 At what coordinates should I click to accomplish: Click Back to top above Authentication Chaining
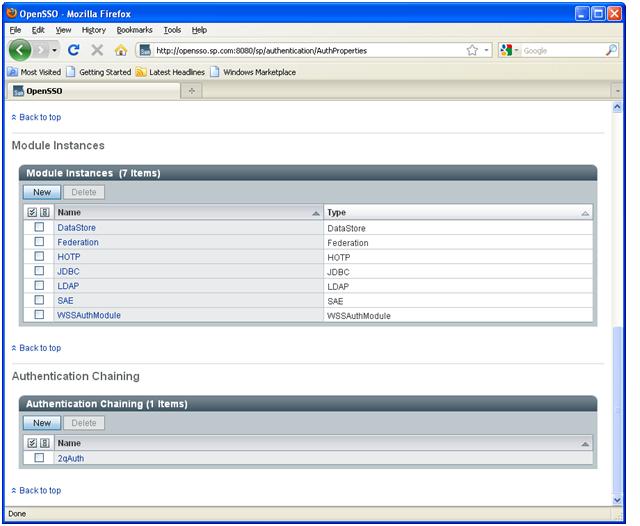[x=40, y=348]
